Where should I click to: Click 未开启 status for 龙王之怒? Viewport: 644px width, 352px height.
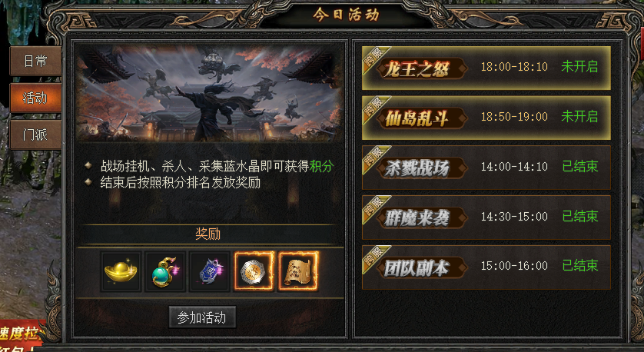579,67
